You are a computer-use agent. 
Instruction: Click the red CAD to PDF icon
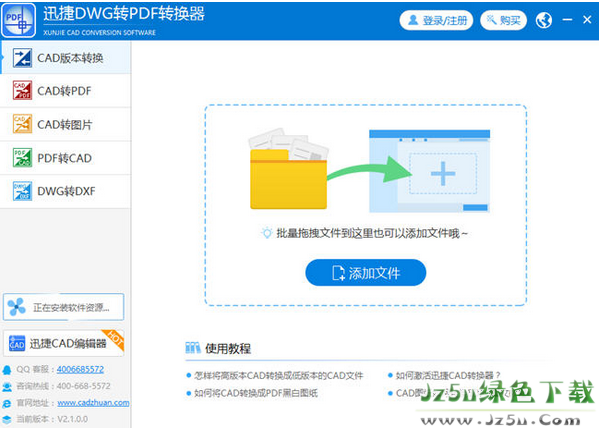coord(22,90)
